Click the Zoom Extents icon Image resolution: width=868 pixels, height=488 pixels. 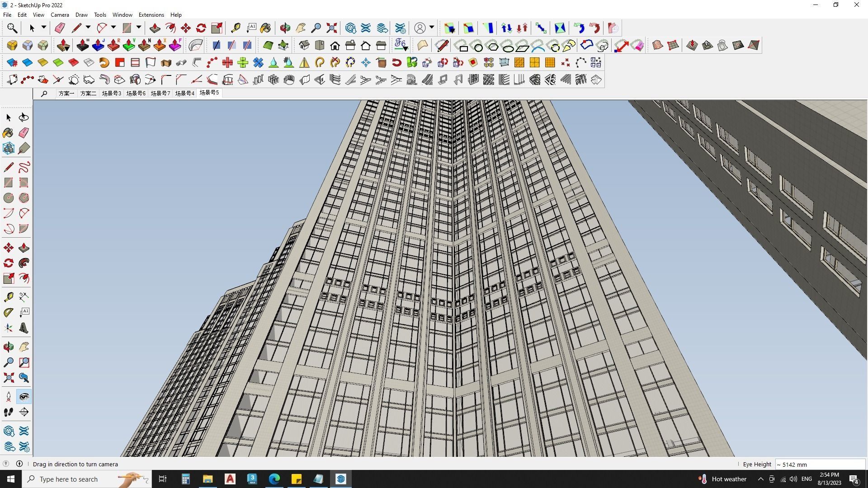click(8, 378)
